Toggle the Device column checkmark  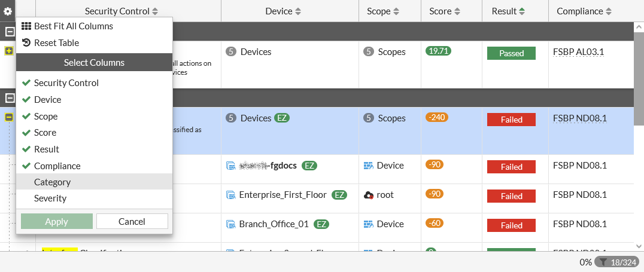tap(47, 100)
